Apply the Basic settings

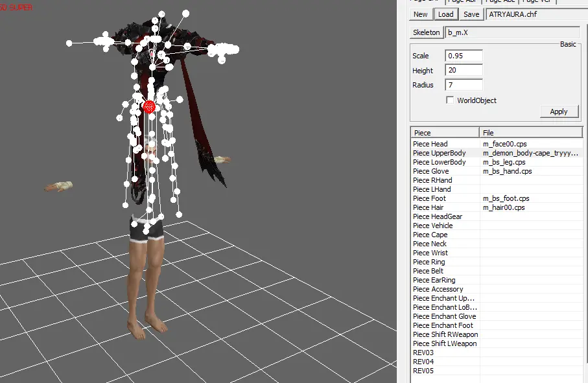[x=559, y=111]
